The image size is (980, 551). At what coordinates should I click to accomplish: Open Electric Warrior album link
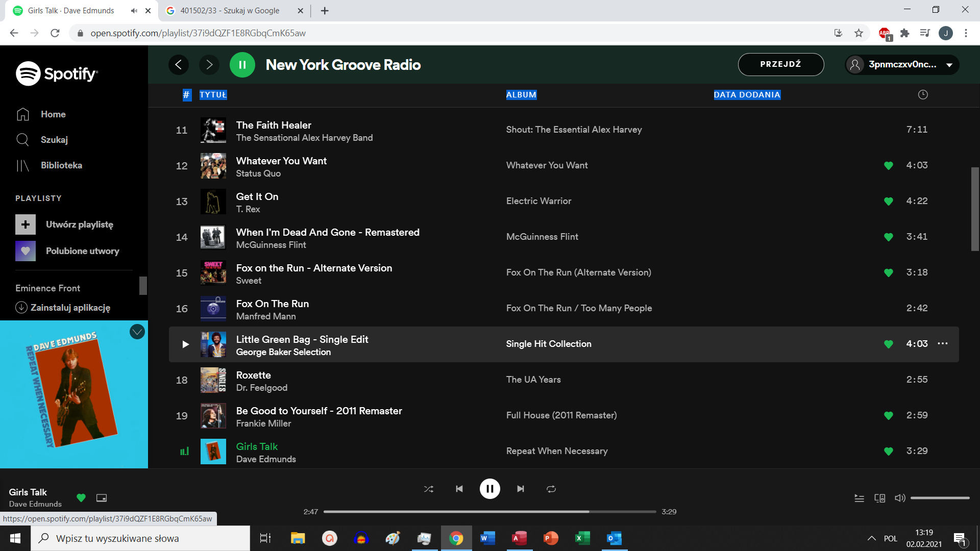(538, 202)
